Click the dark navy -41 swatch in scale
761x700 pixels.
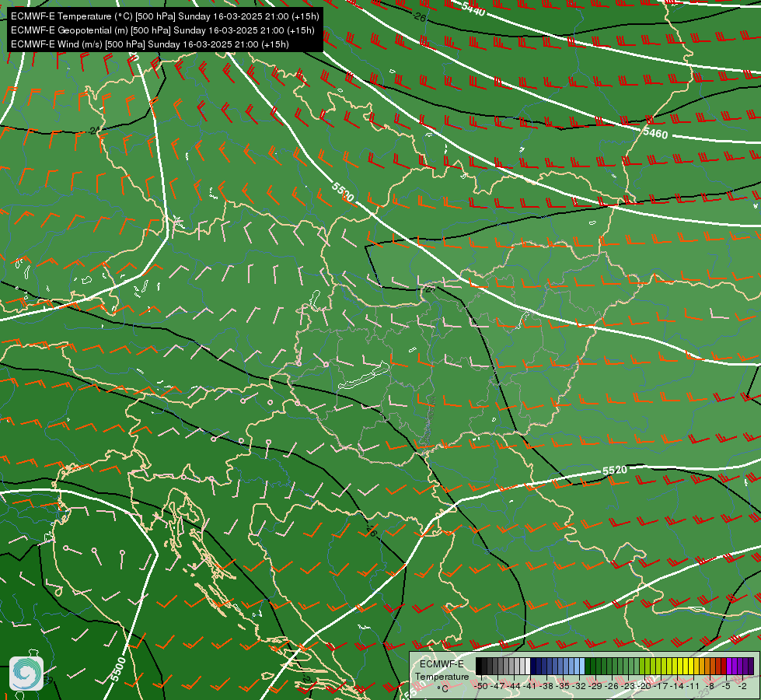[533, 666]
